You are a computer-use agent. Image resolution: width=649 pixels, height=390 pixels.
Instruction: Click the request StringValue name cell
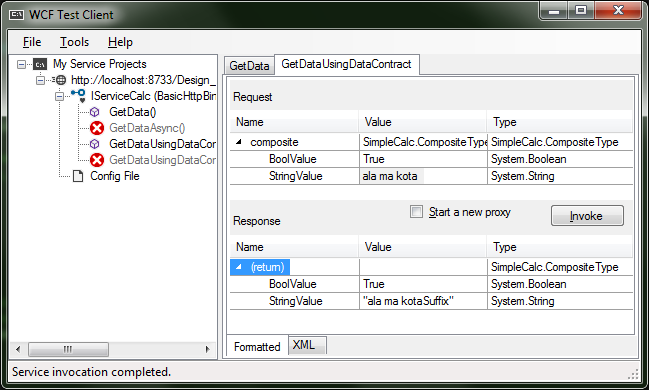(x=295, y=176)
